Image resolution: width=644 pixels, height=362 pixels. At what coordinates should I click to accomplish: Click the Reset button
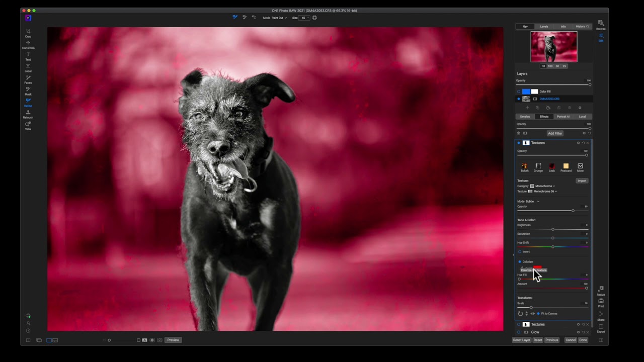538,340
